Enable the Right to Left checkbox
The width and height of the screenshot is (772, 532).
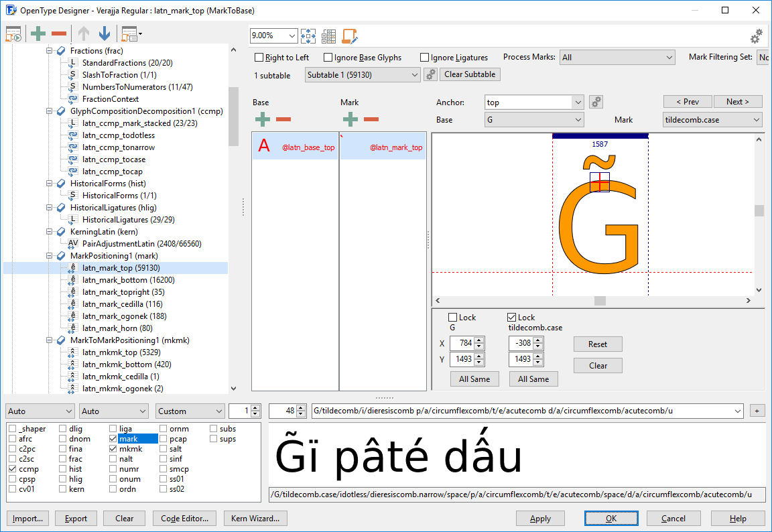259,58
